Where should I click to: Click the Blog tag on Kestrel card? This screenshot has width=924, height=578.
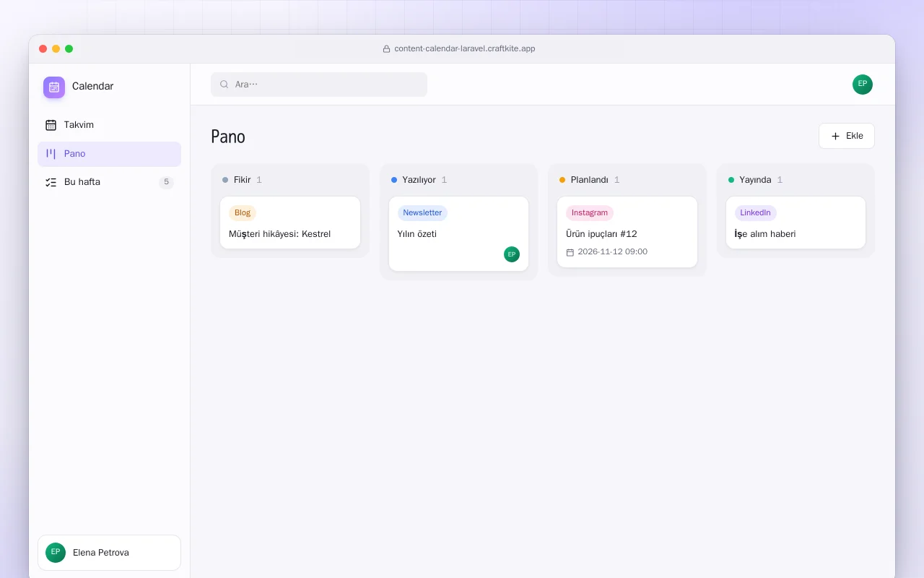pyautogui.click(x=243, y=213)
